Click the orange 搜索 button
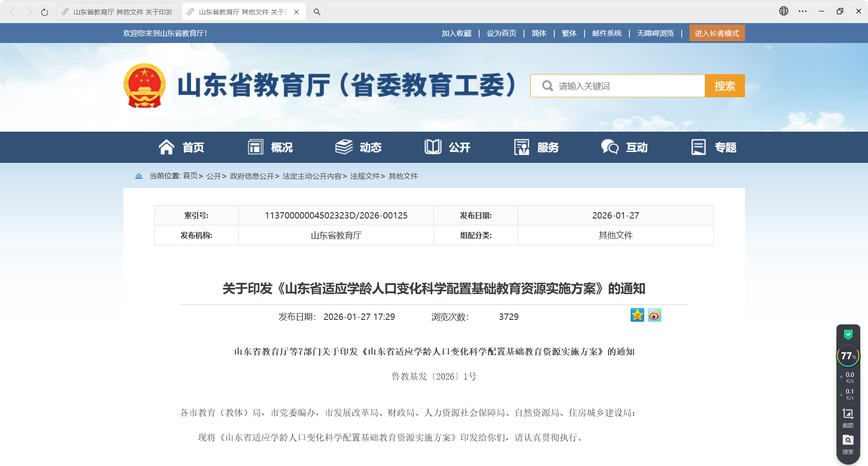Image resolution: width=868 pixels, height=466 pixels. pos(725,86)
